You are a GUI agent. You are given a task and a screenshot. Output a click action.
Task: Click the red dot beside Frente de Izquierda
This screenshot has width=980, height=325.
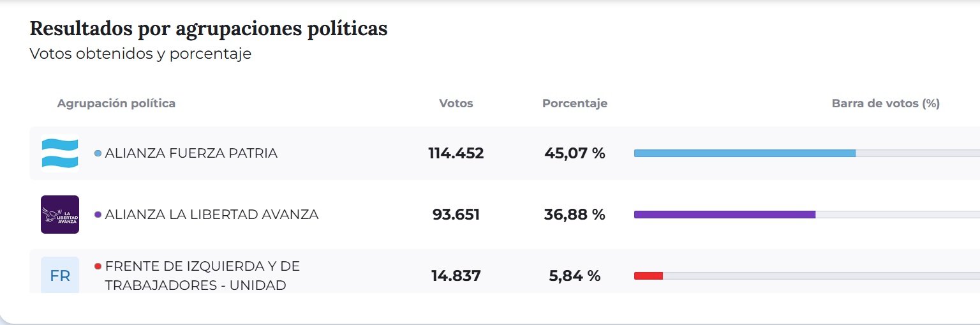[98, 266]
